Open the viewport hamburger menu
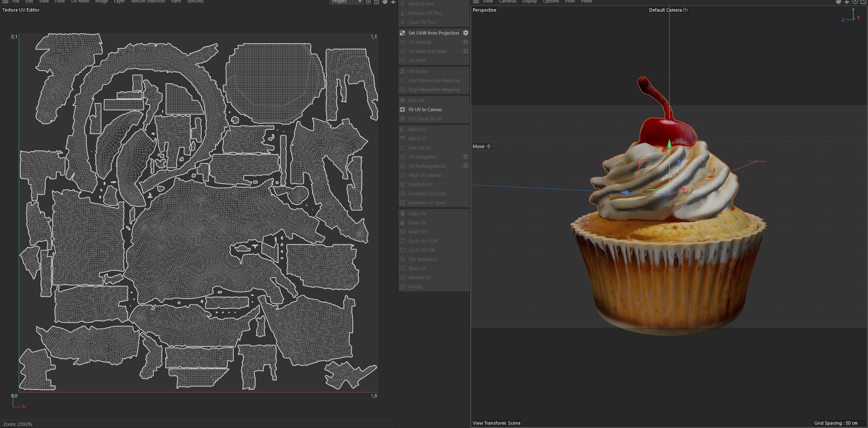Screen dimensions: 868x428 pos(476,2)
